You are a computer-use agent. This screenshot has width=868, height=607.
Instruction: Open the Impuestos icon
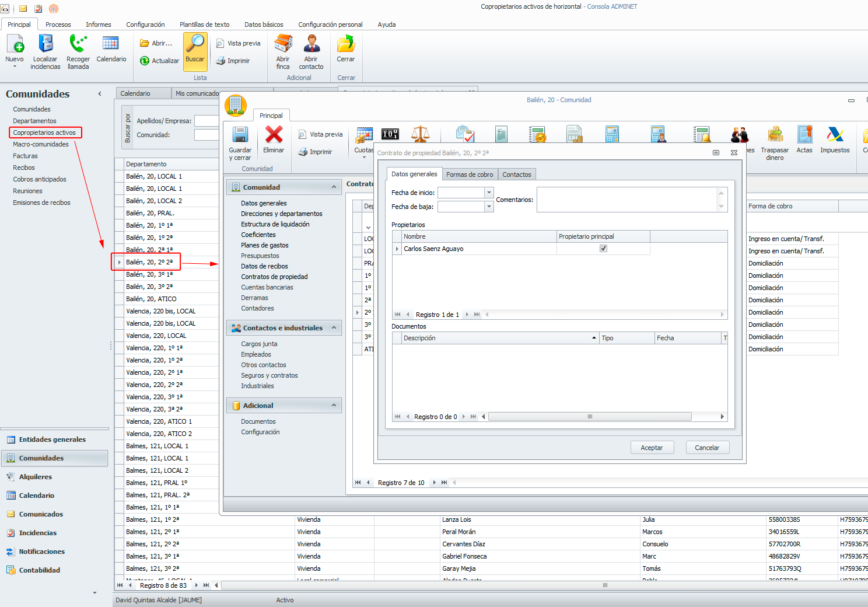tap(835, 135)
